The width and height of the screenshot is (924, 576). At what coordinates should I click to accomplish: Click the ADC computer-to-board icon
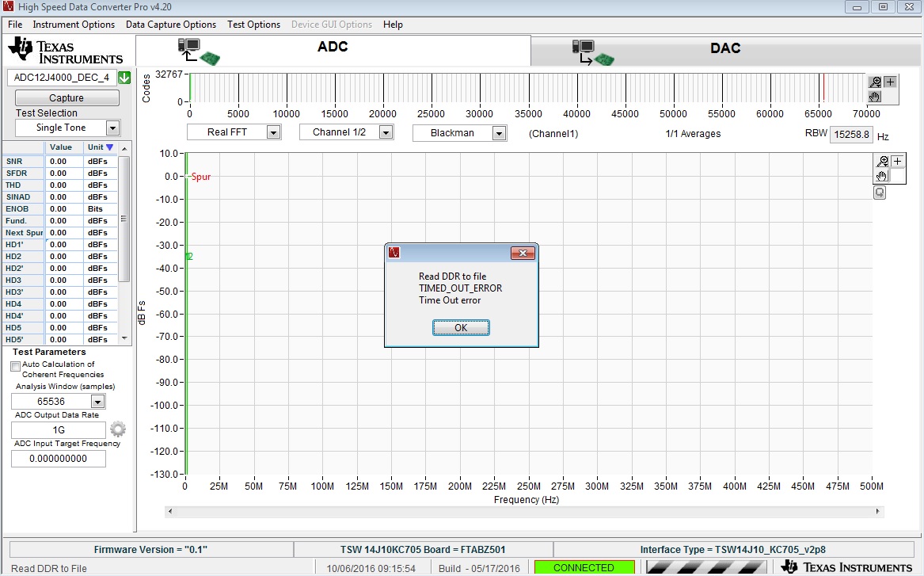click(199, 51)
